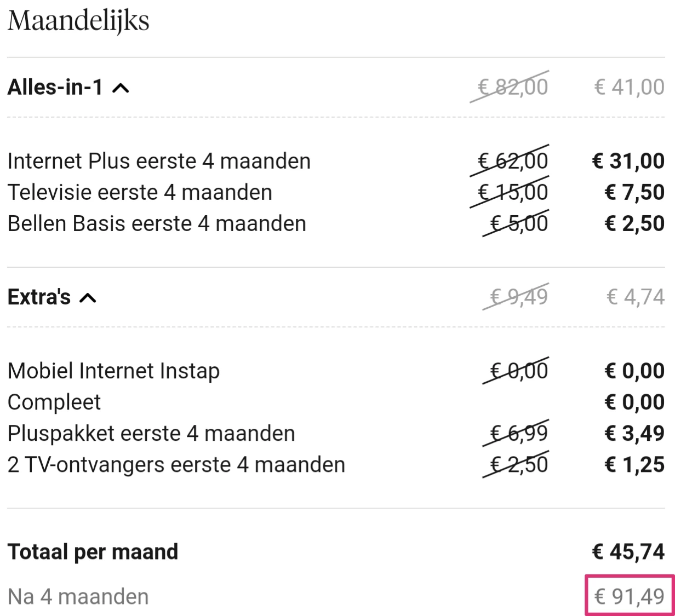Click the Maandelijks title
This screenshot has height=616, width=675.
78,21
